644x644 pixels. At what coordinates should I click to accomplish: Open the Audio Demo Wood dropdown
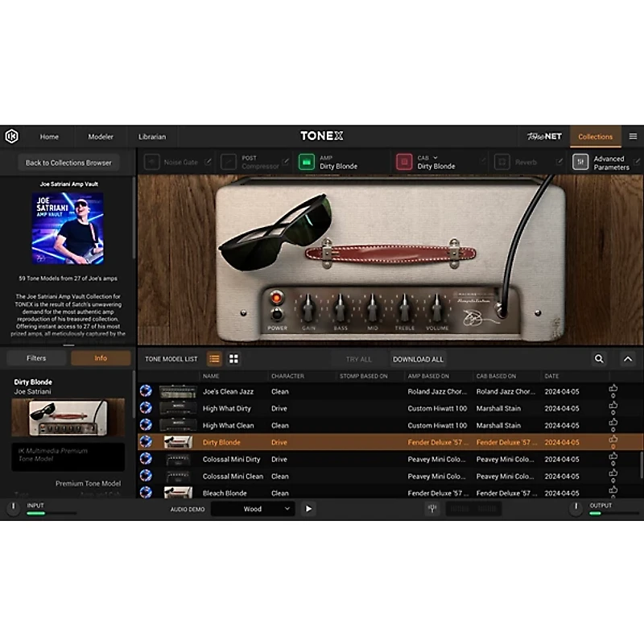click(253, 509)
